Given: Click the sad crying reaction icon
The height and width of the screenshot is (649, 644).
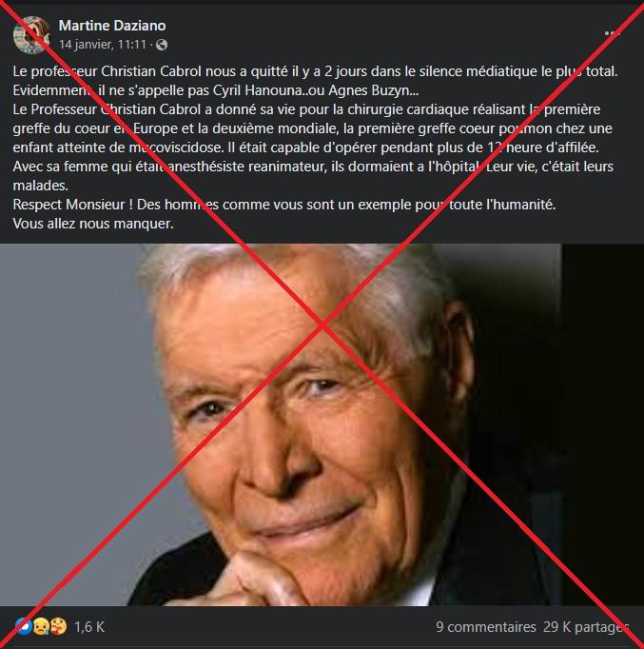Looking at the screenshot, I should point(40,627).
